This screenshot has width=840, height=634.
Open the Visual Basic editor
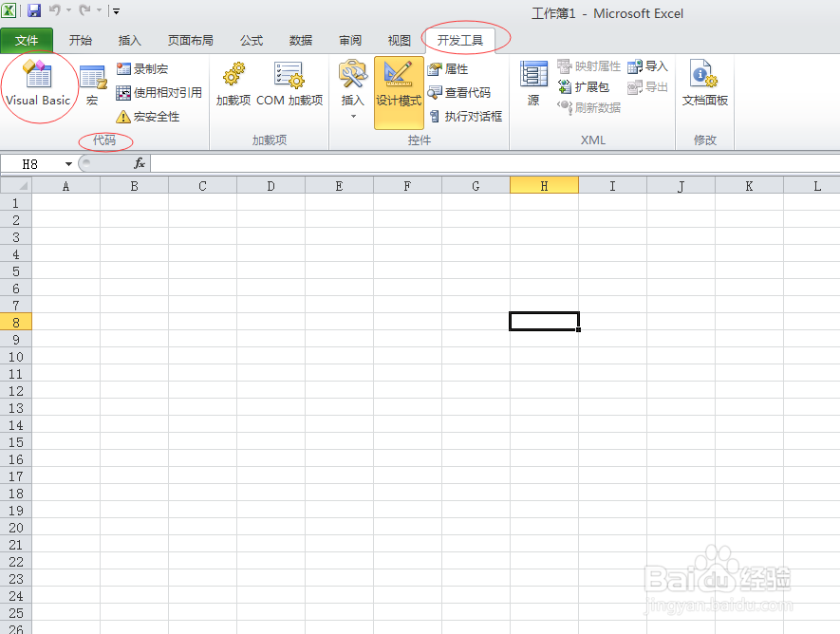(38, 83)
